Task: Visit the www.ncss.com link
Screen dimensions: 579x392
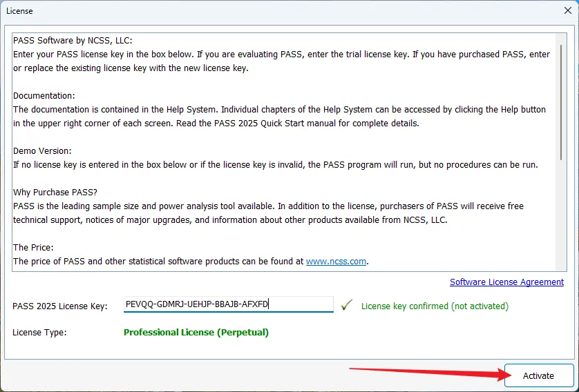Action: click(x=336, y=262)
